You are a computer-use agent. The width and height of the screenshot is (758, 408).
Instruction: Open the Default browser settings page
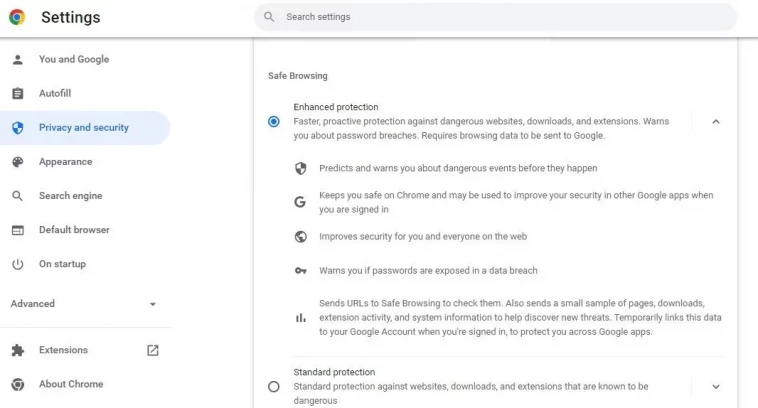click(85, 230)
